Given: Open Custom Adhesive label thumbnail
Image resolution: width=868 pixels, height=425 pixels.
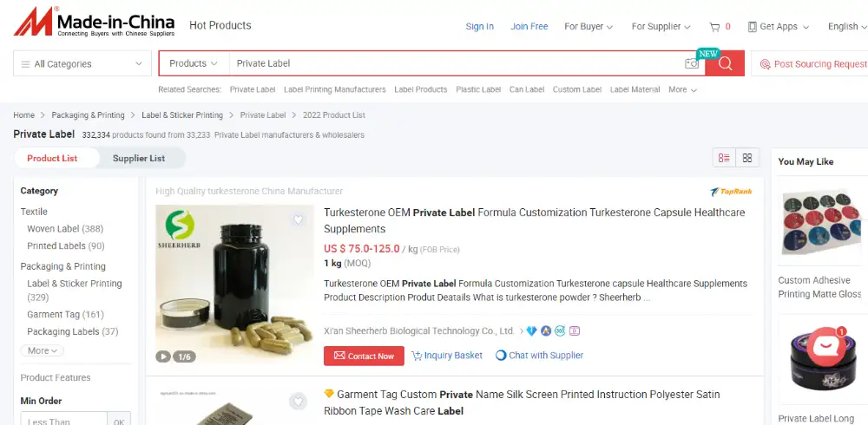Looking at the screenshot, I should pos(819,221).
